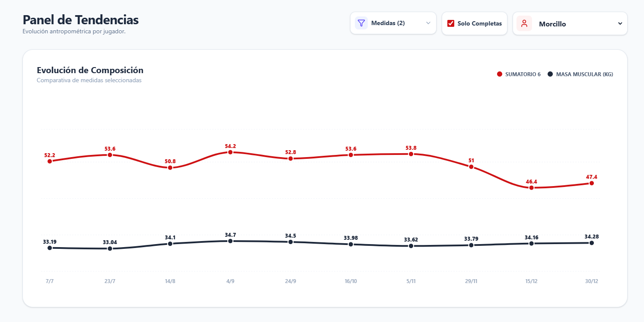
Task: Expand the Medidas (2) dropdown chevron
Action: click(428, 23)
